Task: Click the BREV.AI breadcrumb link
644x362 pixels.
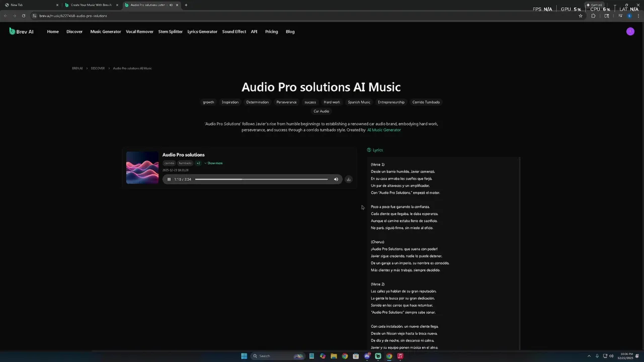Action: [x=77, y=68]
